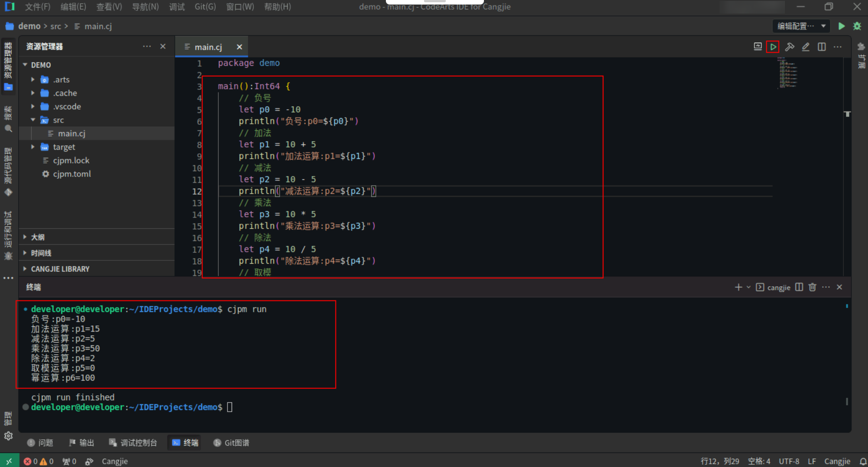Open the 帮助(H) menu
Screen dimensions: 868x467
(x=277, y=7)
